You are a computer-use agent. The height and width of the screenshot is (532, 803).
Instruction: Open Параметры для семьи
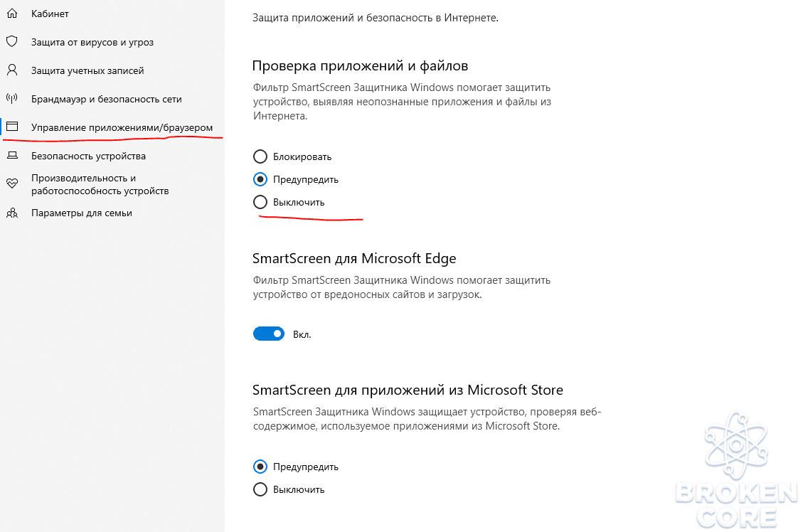pyautogui.click(x=81, y=213)
